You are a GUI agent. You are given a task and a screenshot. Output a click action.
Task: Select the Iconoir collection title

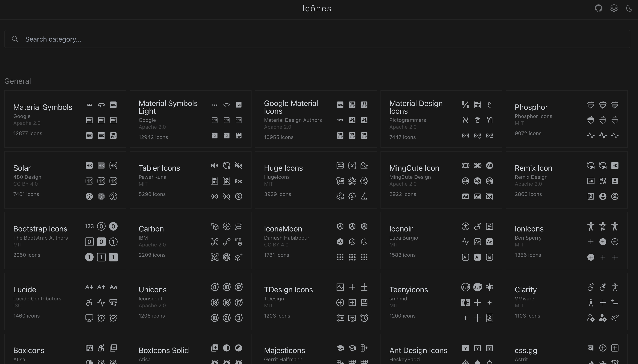point(401,229)
